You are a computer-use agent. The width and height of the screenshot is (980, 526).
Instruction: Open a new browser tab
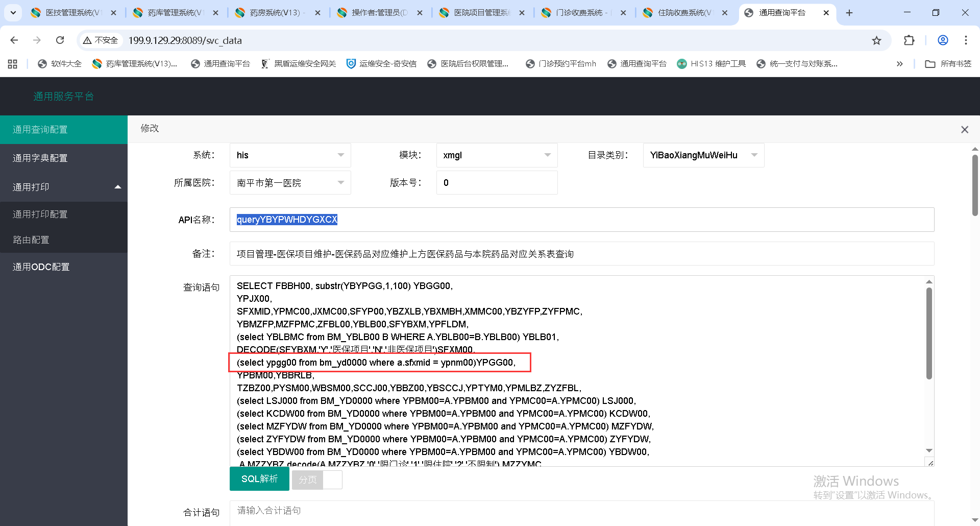pyautogui.click(x=849, y=13)
